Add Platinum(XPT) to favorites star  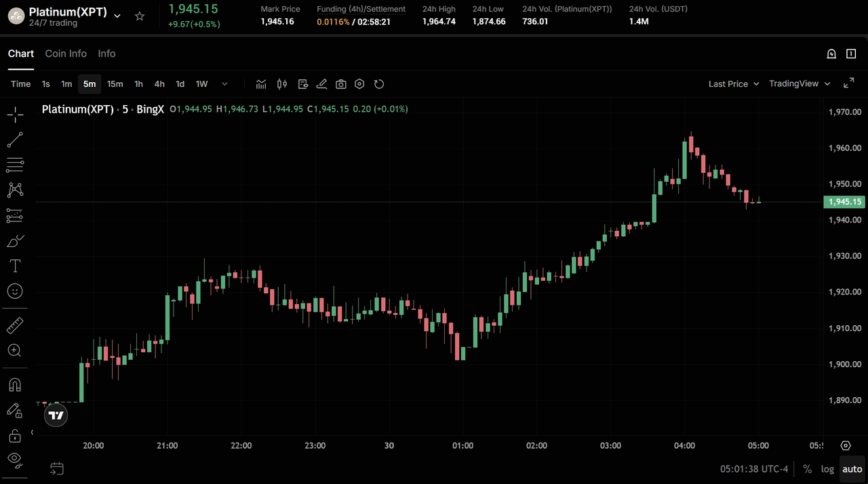140,16
